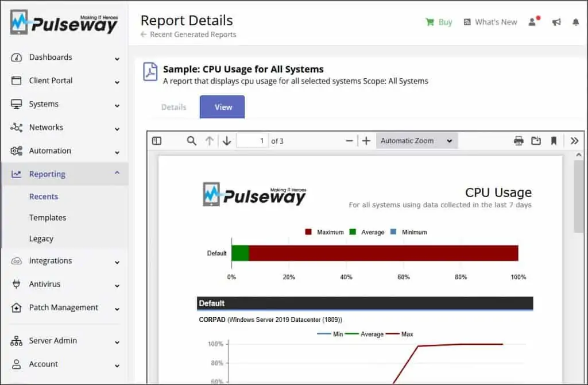Open find in document magnifier
The image size is (588, 385).
pos(192,141)
